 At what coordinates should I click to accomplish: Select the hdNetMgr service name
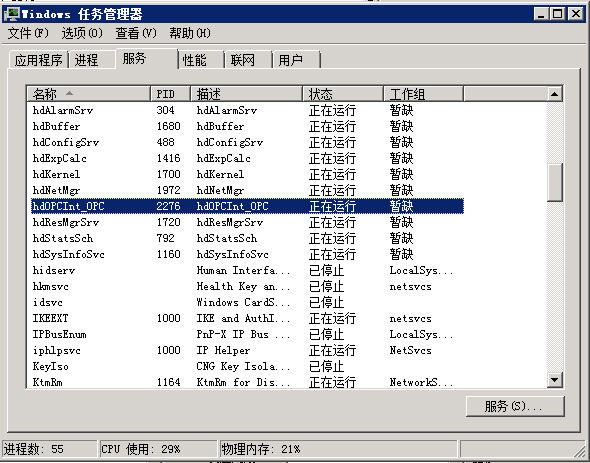click(x=56, y=190)
